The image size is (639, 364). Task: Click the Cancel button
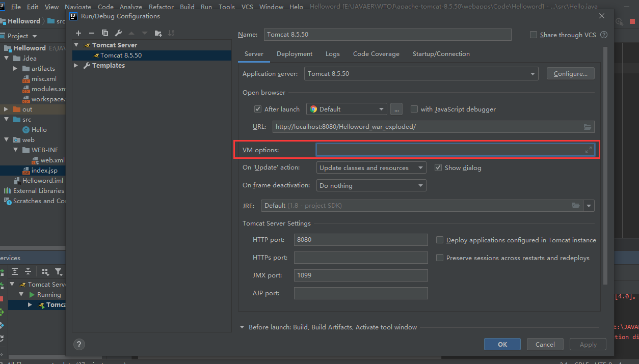tap(545, 345)
